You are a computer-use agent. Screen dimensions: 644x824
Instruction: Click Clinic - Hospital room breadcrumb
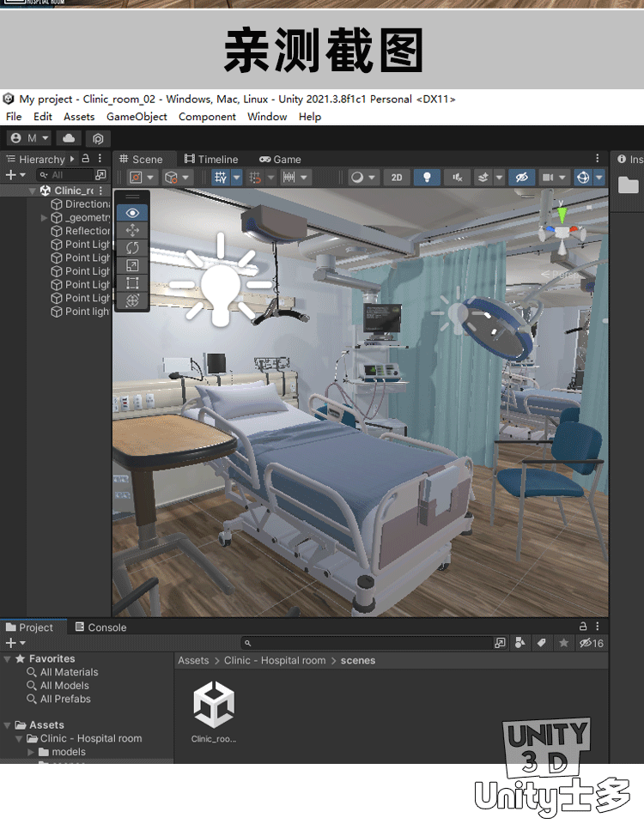pyautogui.click(x=275, y=660)
